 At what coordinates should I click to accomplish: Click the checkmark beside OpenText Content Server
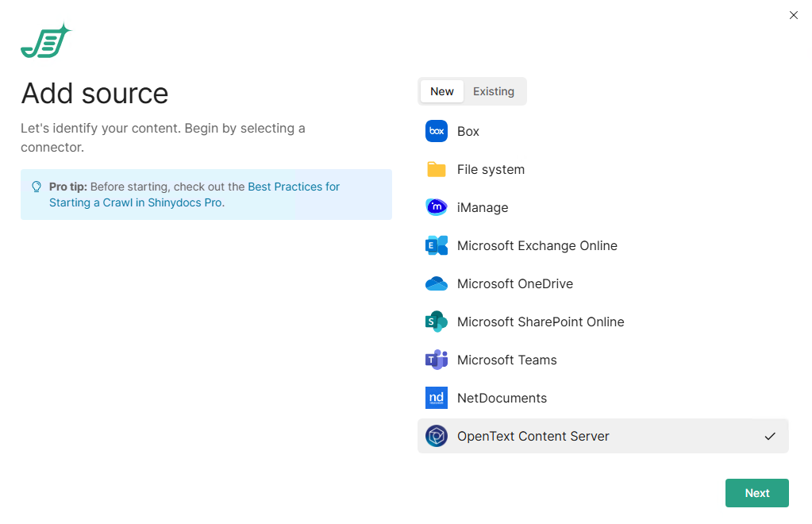click(x=769, y=436)
